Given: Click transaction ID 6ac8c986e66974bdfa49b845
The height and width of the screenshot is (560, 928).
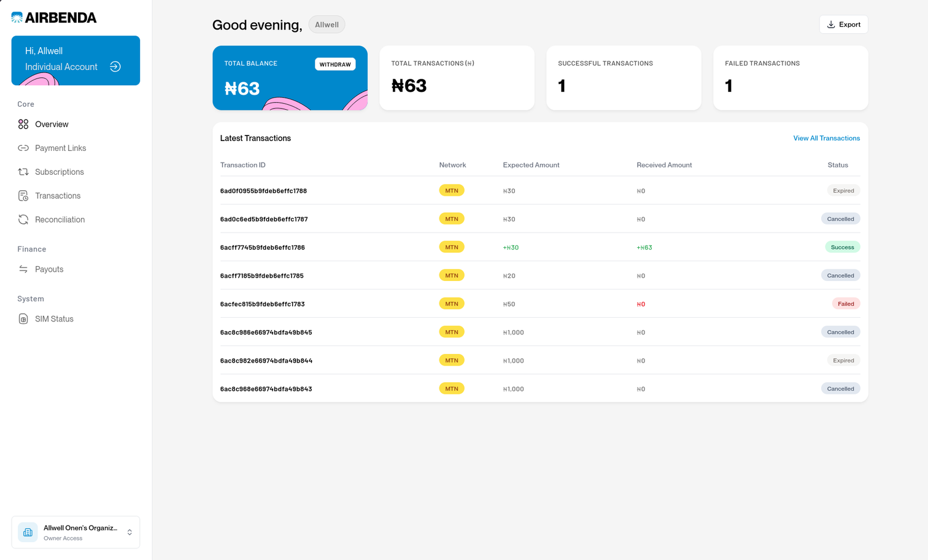Looking at the screenshot, I should [266, 332].
